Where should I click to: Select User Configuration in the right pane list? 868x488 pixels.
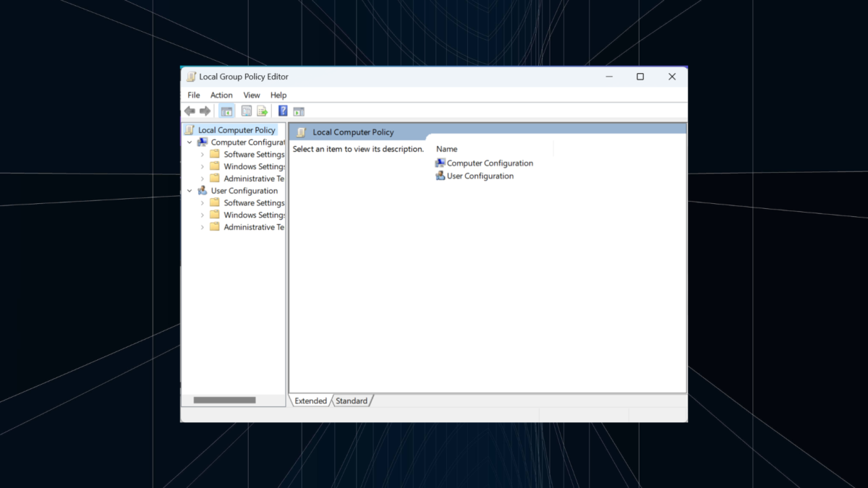pyautogui.click(x=475, y=176)
